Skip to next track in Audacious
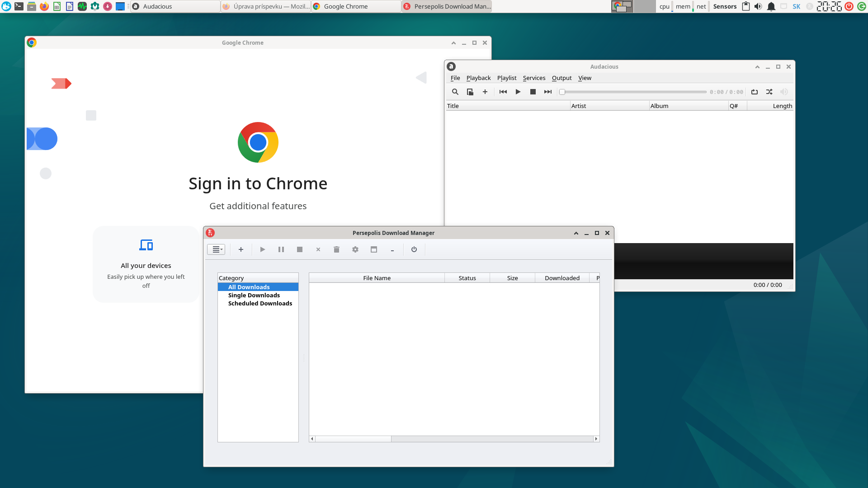The image size is (868, 488). pos(548,92)
